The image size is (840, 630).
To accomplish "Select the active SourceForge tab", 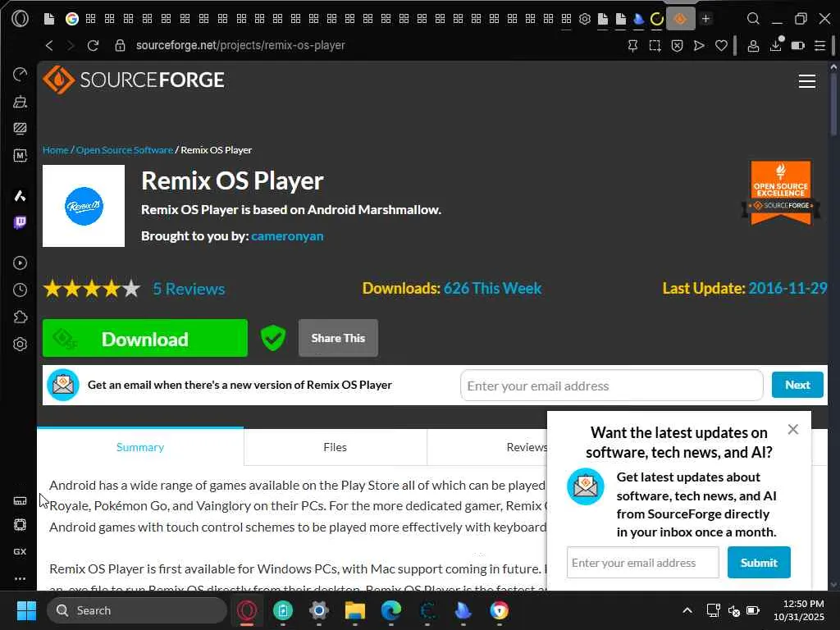I will click(x=680, y=20).
